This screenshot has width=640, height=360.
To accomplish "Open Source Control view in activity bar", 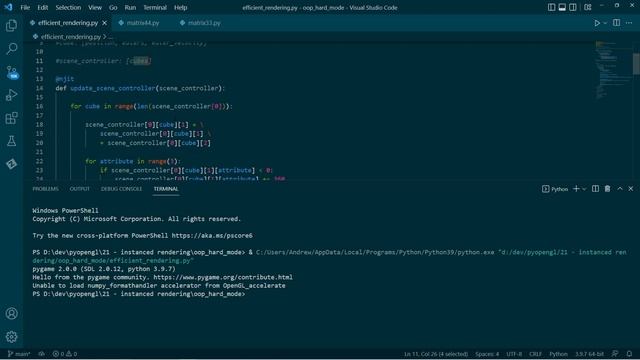I will click(11, 72).
